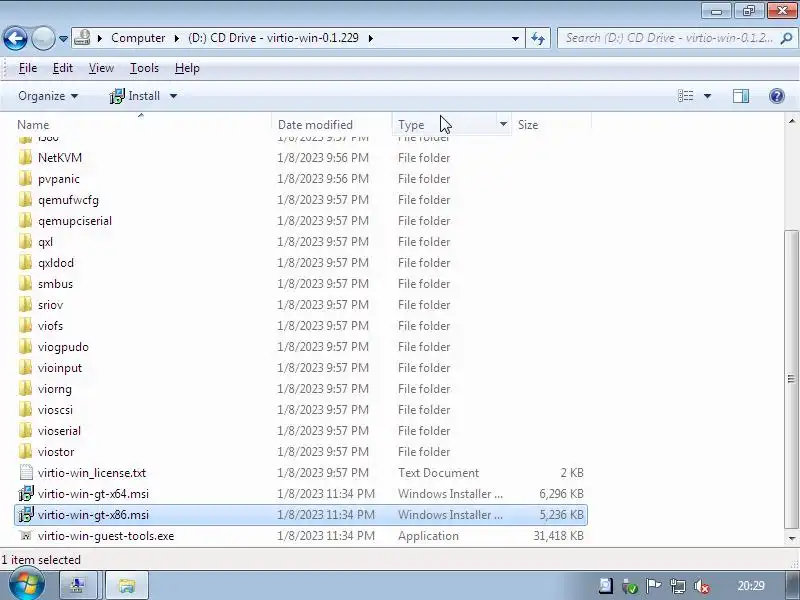Click the virtio-win-guest-tools.exe application icon
800x600 pixels.
26,535
